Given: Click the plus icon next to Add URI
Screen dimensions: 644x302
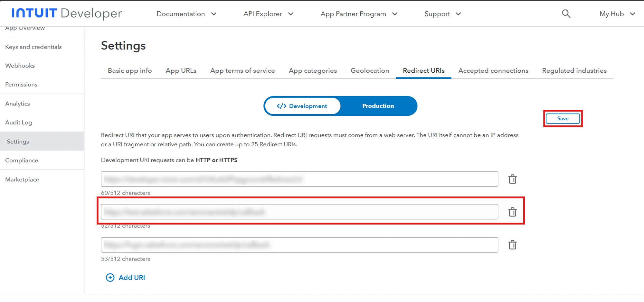Looking at the screenshot, I should tap(110, 277).
